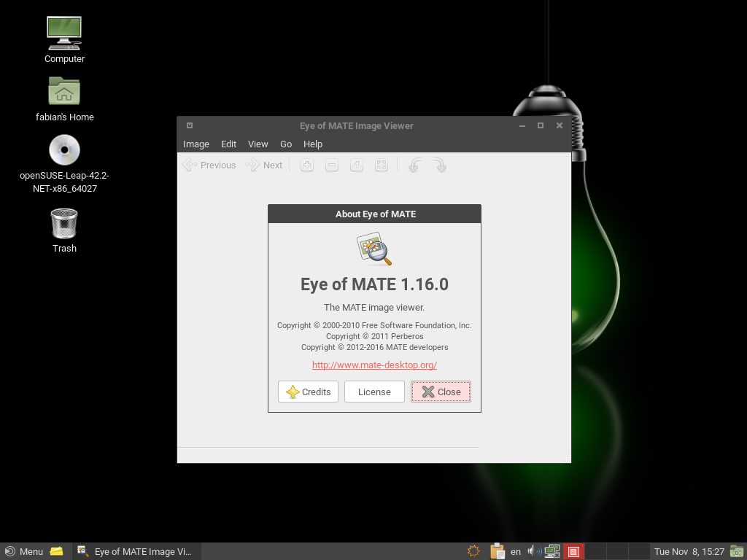The height and width of the screenshot is (560, 747).
Task: Show the License information
Action: pyautogui.click(x=374, y=392)
